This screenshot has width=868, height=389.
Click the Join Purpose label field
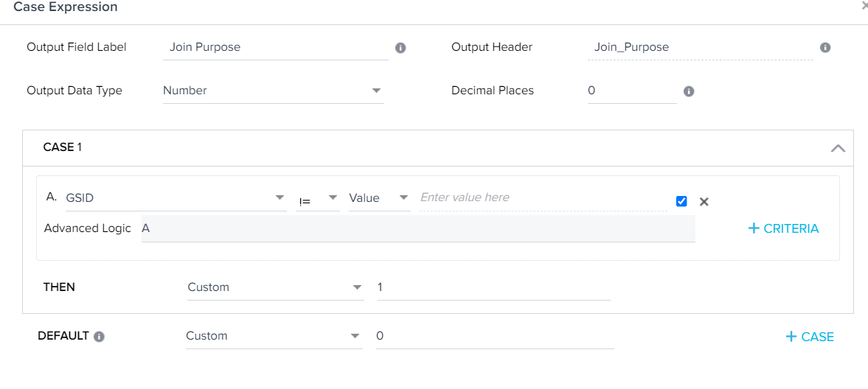click(277, 48)
